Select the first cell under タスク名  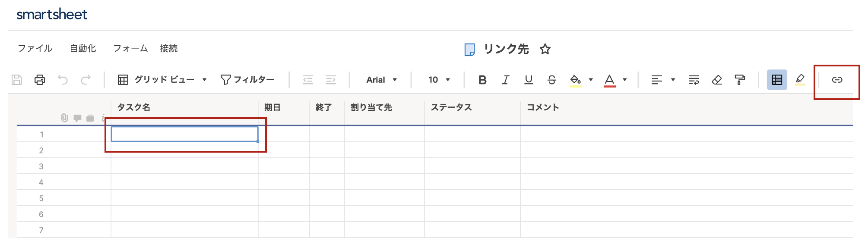pyautogui.click(x=185, y=134)
